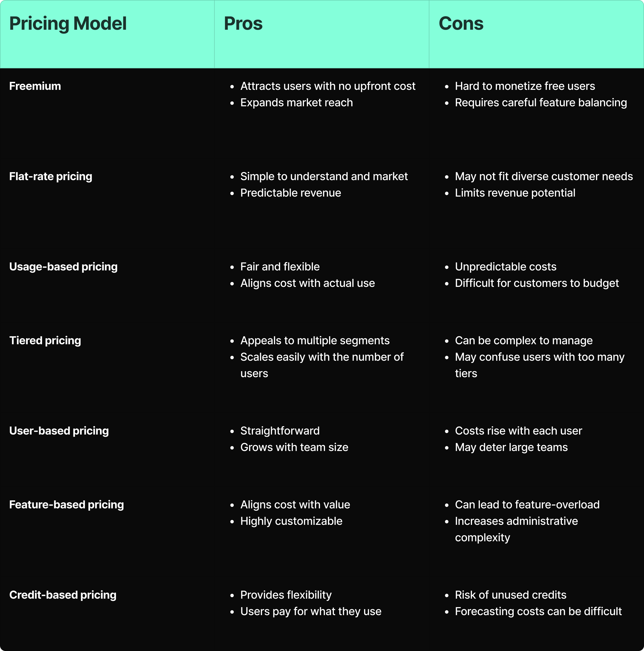Click the "Pricing Model" column header
The width and height of the screenshot is (644, 651).
pyautogui.click(x=68, y=24)
